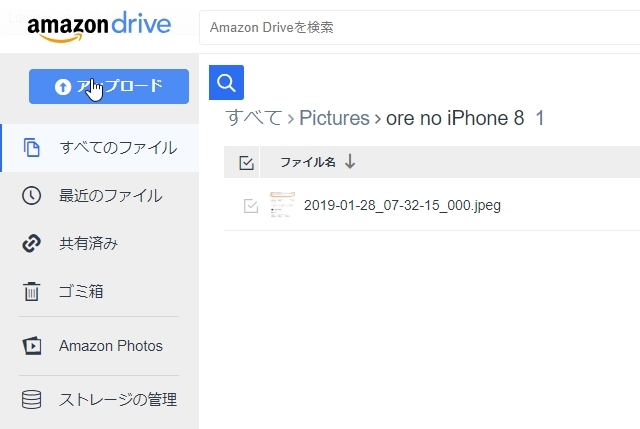Go to すべて in the breadcrumb
Screen dimensions: 640x429
(x=254, y=118)
